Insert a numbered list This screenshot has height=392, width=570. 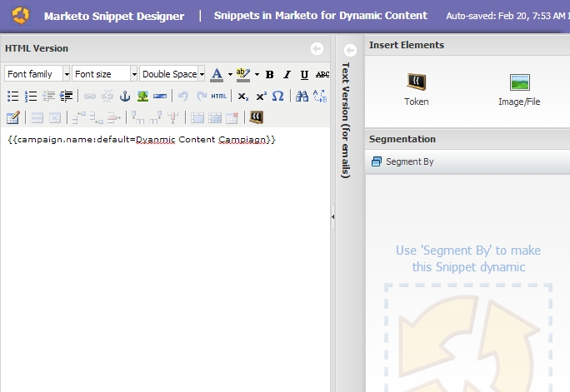(31, 97)
